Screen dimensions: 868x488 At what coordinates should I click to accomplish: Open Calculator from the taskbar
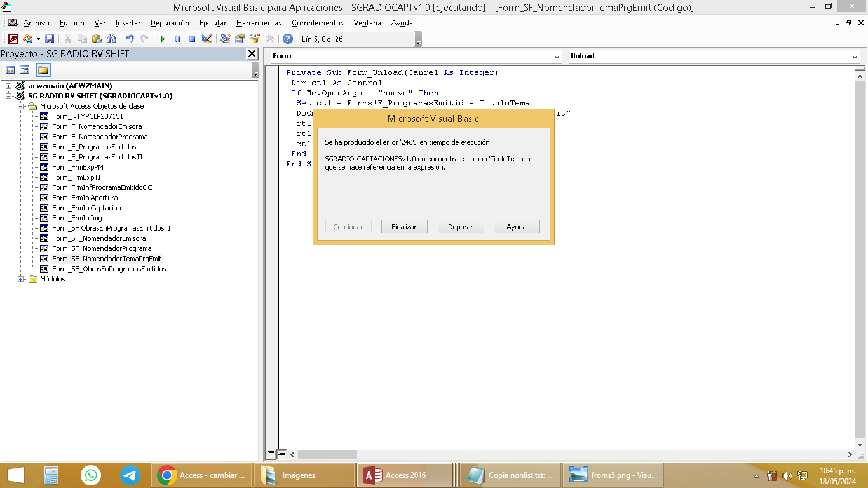click(51, 475)
